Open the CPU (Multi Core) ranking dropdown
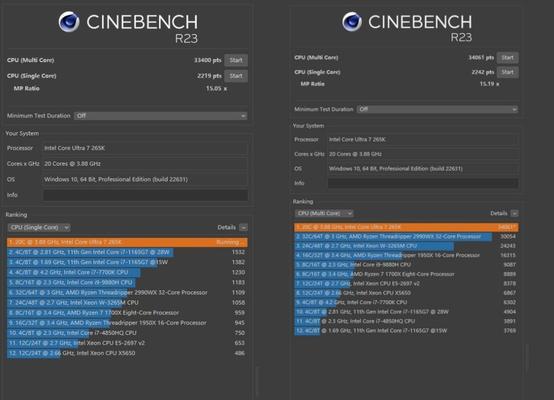The height and width of the screenshot is (400, 554). [324, 213]
